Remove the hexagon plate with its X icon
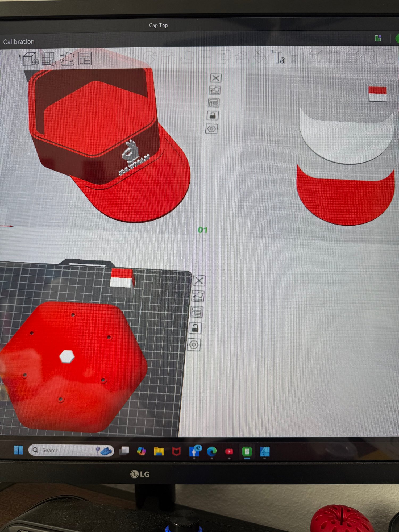This screenshot has width=399, height=532. point(199,281)
